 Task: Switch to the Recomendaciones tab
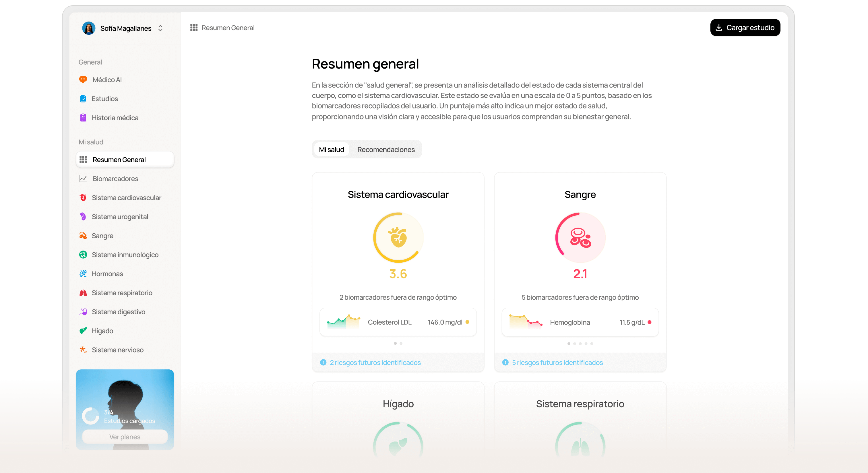386,150
